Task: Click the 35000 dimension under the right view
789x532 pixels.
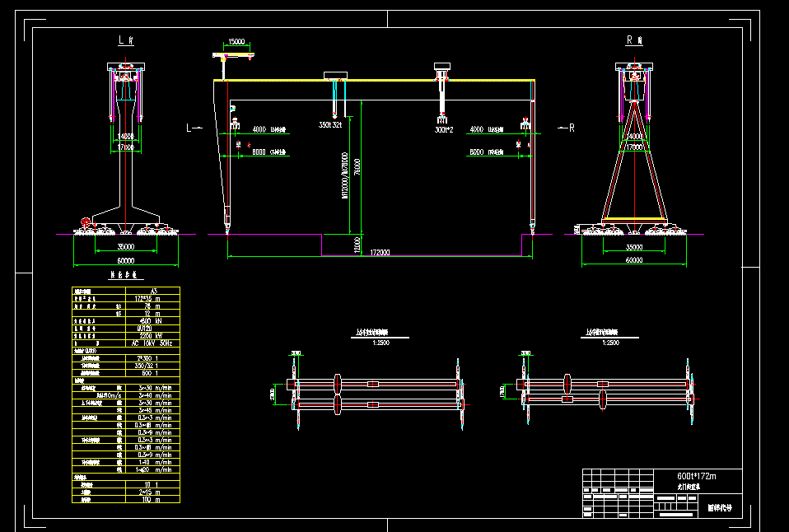Action: [x=634, y=247]
